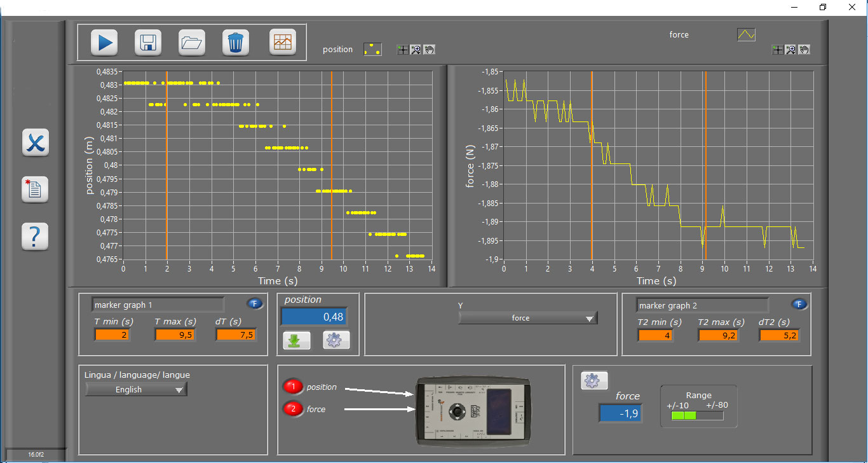Click the blue Play button to start acquisition
This screenshot has height=463, width=868.
point(104,43)
